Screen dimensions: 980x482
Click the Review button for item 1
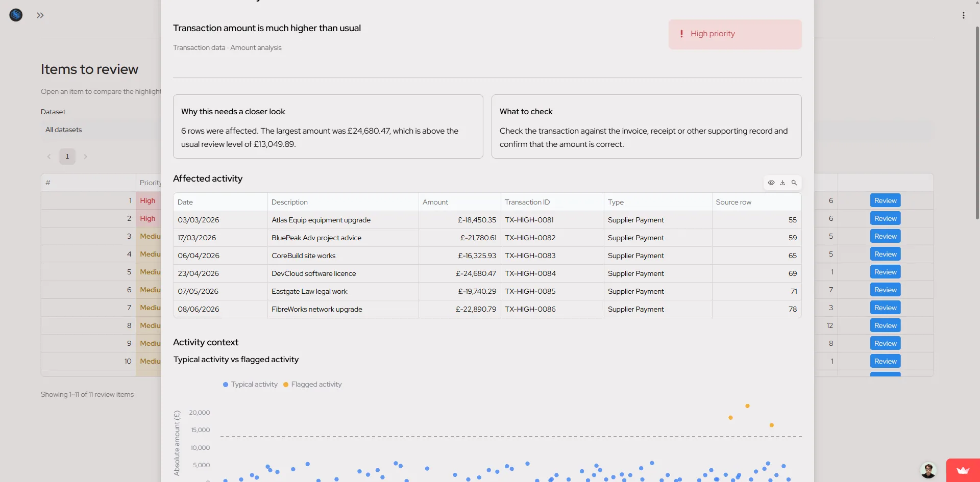(885, 200)
